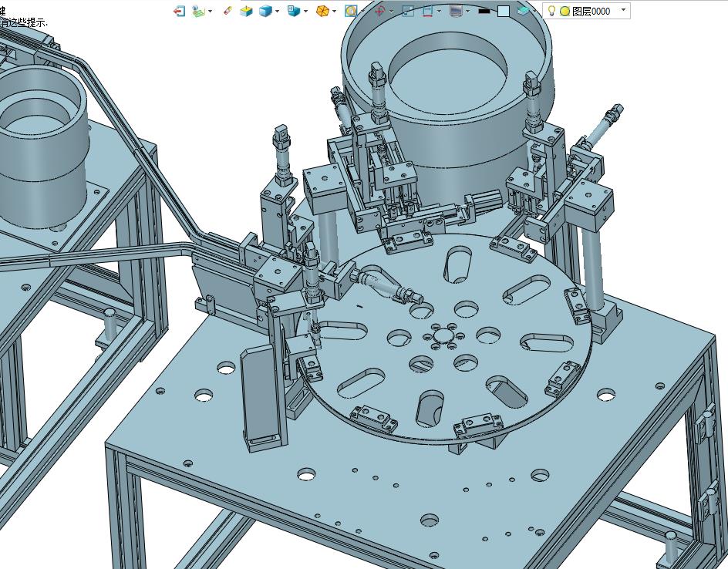This screenshot has width=728, height=569.
Task: Click the yellow circle layer color icon
Action: tap(565, 11)
